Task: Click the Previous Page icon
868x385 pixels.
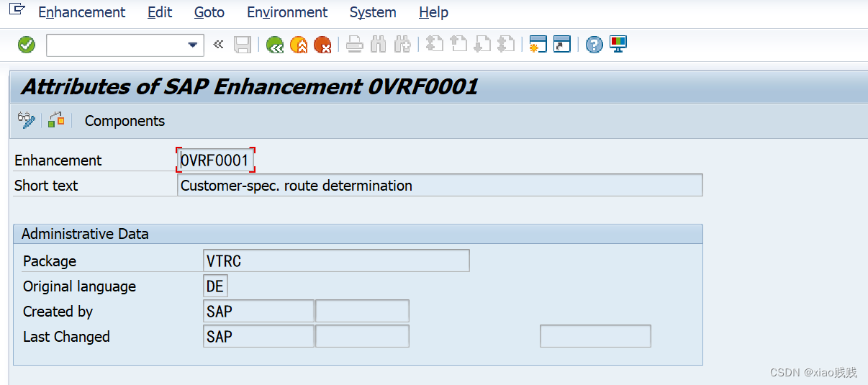Action: click(x=458, y=45)
